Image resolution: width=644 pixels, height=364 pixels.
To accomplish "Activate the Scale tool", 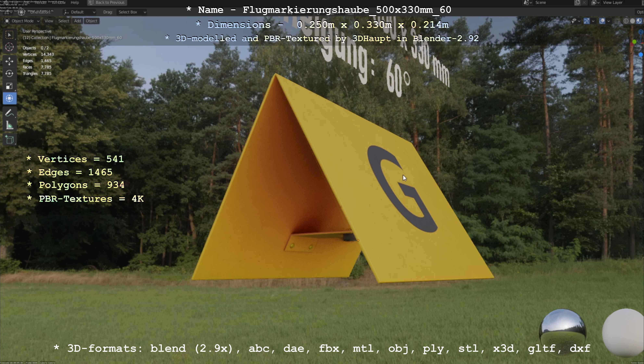I will [x=9, y=86].
